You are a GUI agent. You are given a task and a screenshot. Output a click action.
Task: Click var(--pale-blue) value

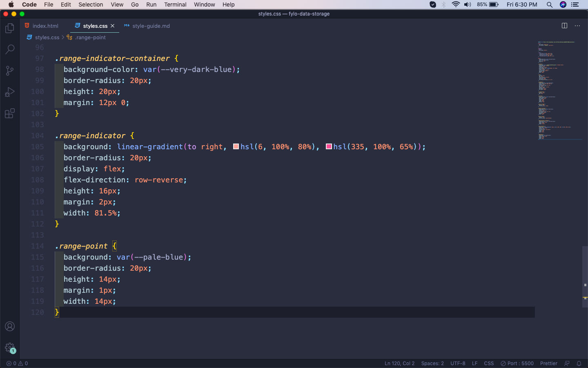click(x=152, y=257)
